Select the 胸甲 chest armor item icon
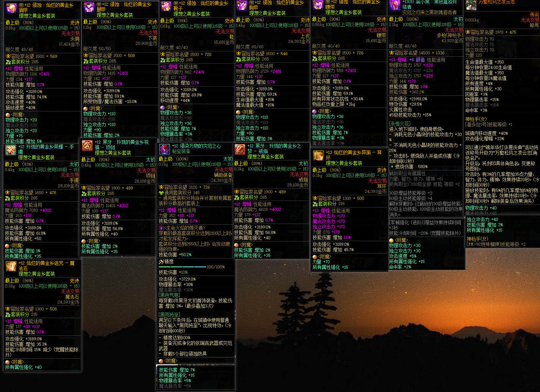Image resolution: width=540 pixels, height=392 pixels. click(241, 5)
